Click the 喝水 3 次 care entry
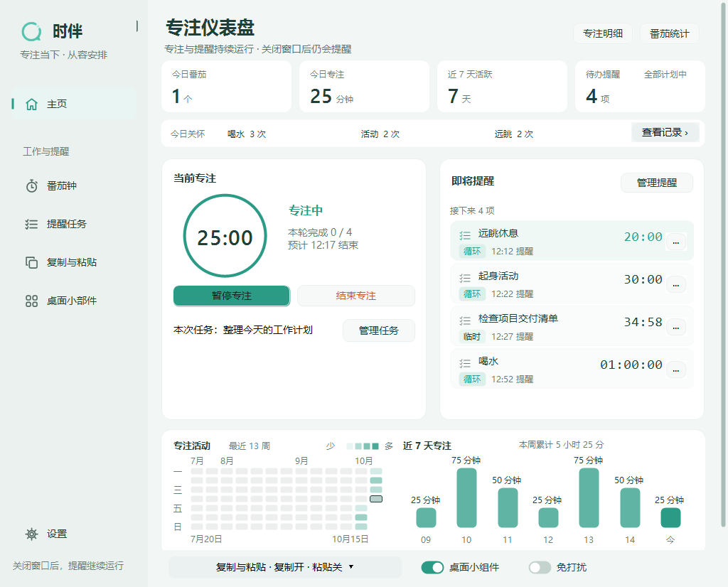The image size is (728, 587). click(247, 134)
